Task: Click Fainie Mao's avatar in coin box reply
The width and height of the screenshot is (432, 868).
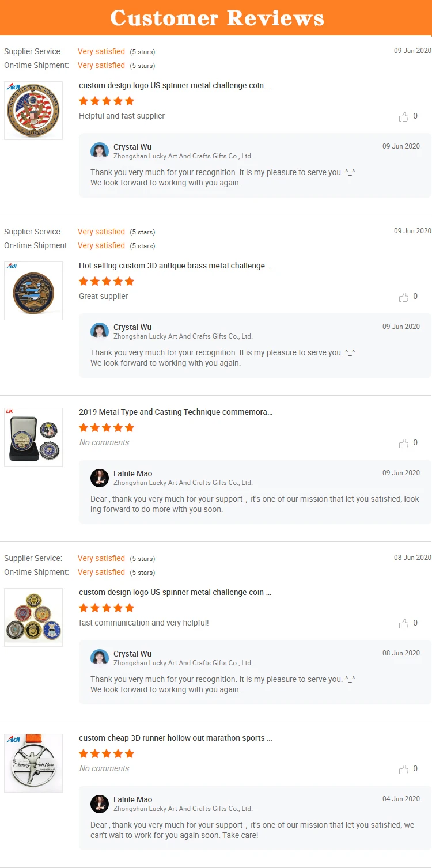Action: pyautogui.click(x=100, y=478)
